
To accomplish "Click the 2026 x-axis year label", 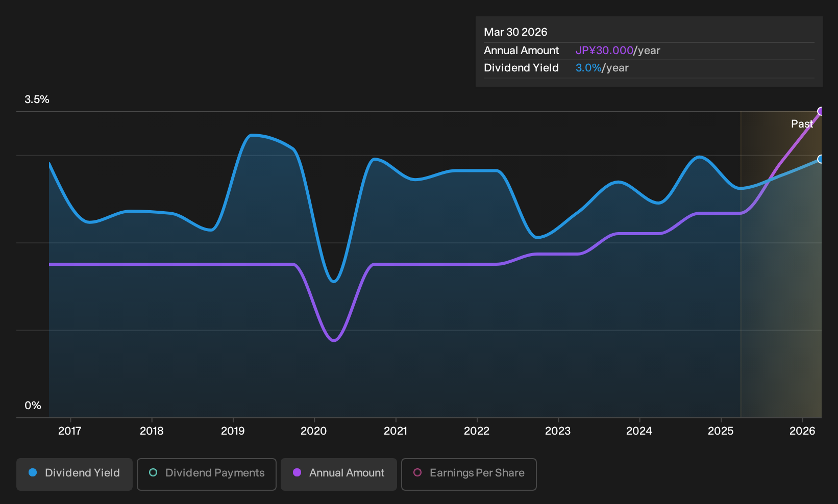I will click(802, 431).
